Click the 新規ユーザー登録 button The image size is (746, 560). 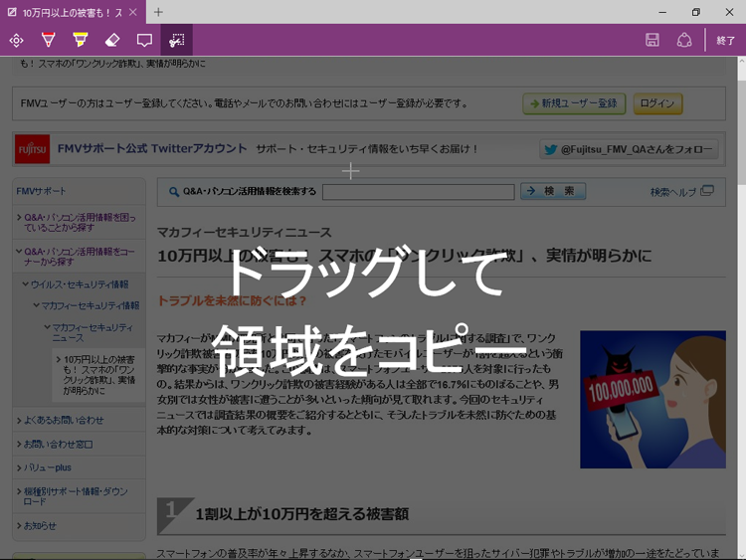click(x=574, y=103)
